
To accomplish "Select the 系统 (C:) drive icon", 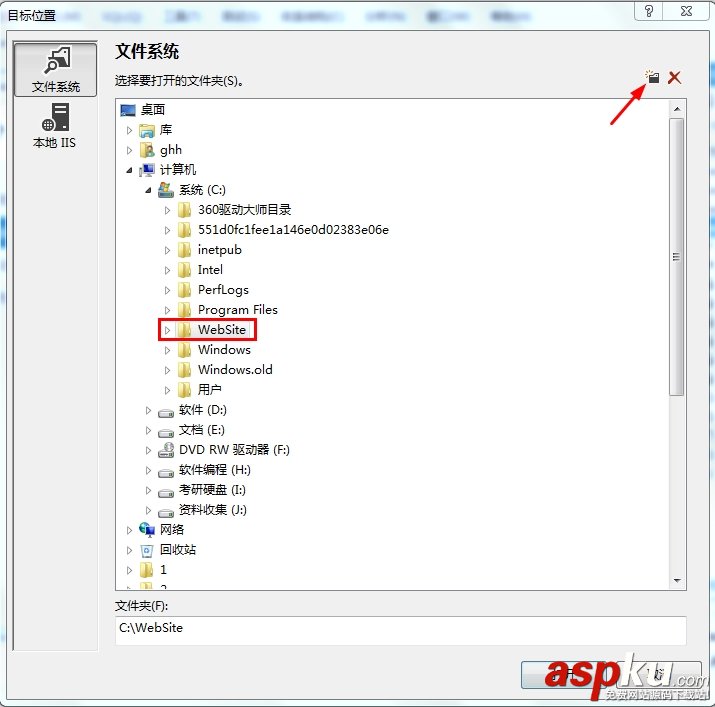I will pos(166,190).
